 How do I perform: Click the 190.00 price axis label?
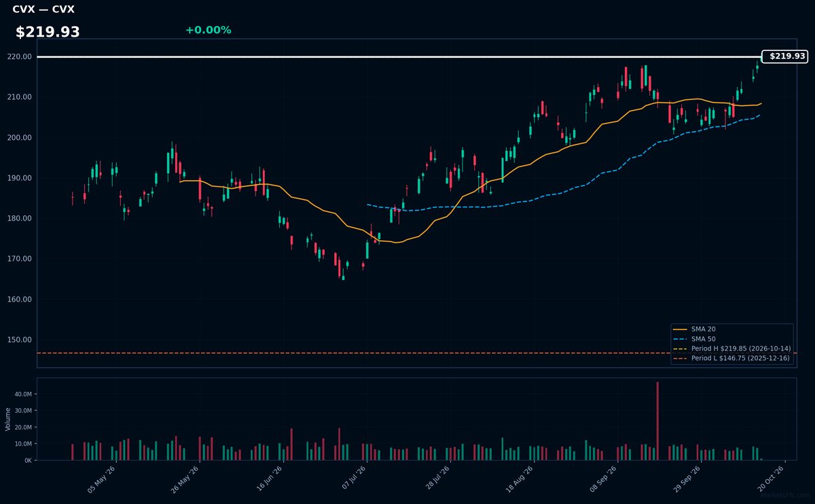tap(21, 178)
